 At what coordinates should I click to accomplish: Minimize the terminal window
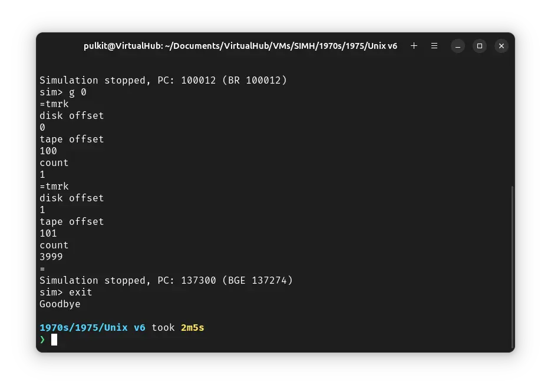click(458, 46)
